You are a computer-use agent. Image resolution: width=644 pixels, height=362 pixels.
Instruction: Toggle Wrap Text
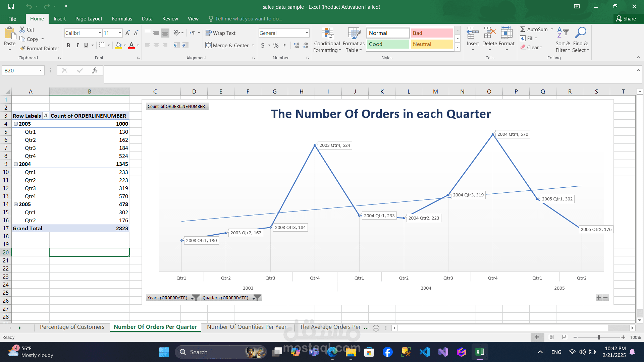(220, 33)
